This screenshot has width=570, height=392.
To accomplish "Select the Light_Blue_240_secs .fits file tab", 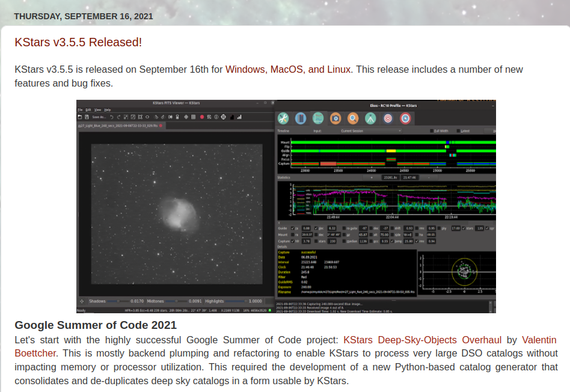I will tap(120, 126).
